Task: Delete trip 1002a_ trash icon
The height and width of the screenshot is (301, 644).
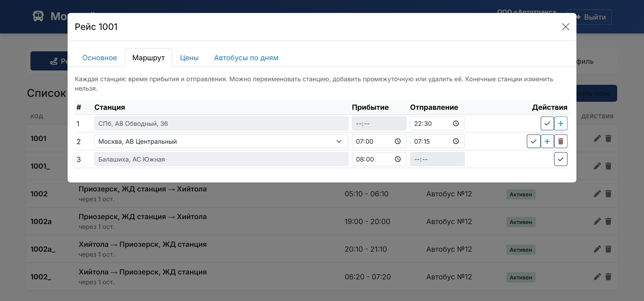Action: 608,249
